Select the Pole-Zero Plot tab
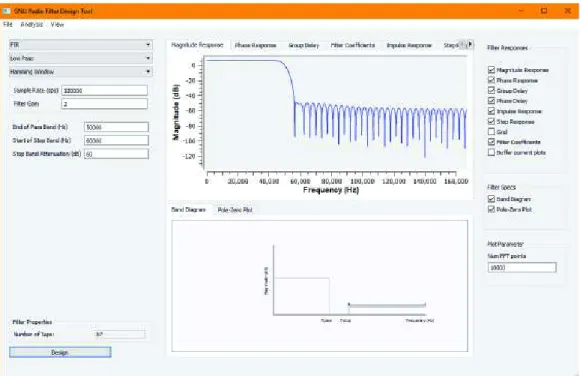Viewport: 580px width, 376px height. 235,210
